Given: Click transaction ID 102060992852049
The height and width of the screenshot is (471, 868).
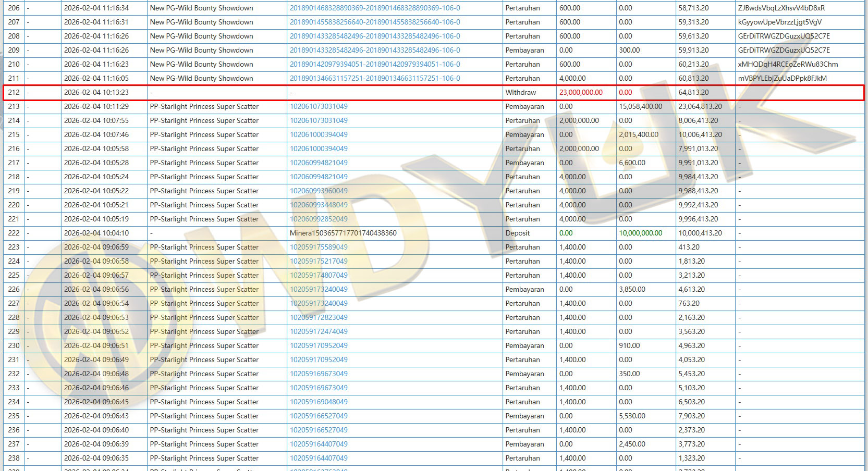Looking at the screenshot, I should coord(319,219).
